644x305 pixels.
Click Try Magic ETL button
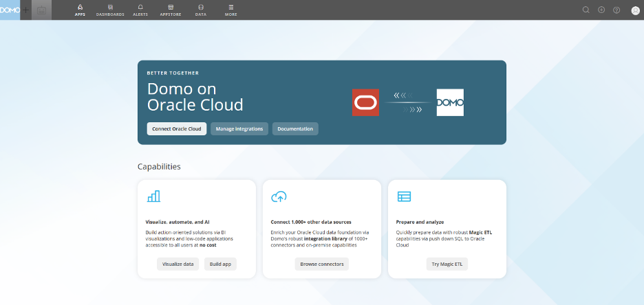pyautogui.click(x=447, y=264)
